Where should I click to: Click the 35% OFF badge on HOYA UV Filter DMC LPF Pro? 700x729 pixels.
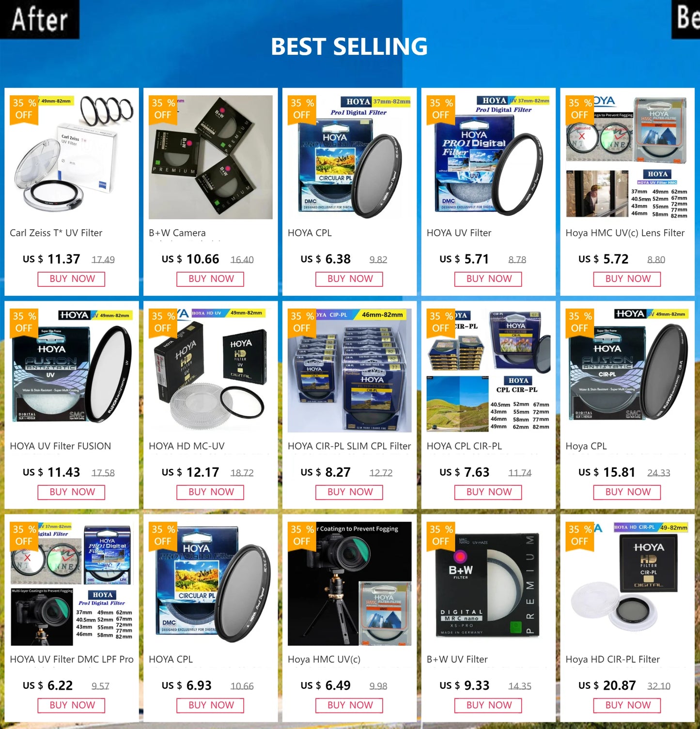click(24, 536)
